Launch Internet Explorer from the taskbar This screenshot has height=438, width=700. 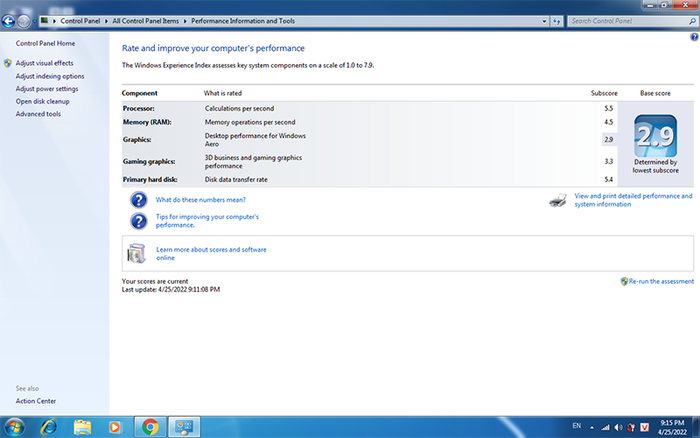coord(48,426)
